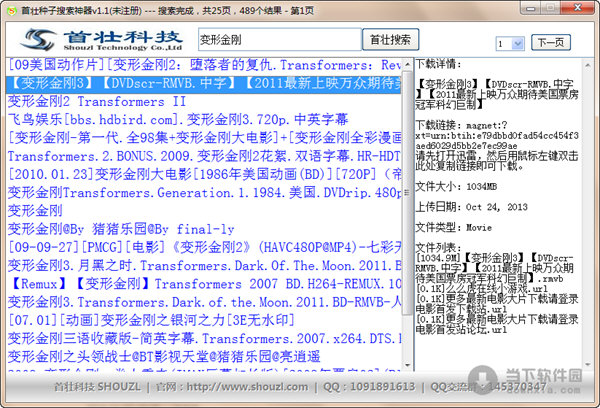Go to next page with 下一页 button
600x408 pixels.
551,42
